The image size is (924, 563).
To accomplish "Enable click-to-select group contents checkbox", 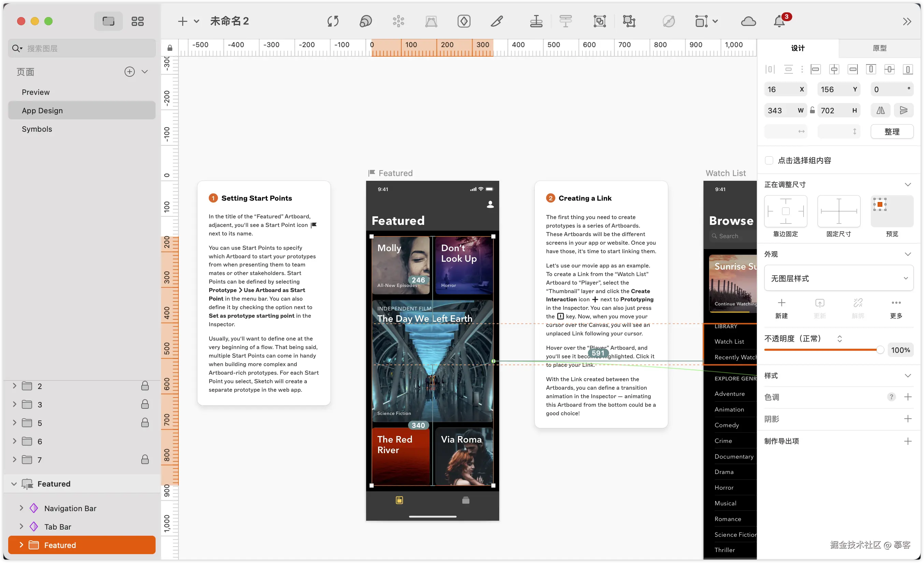I will (x=769, y=160).
